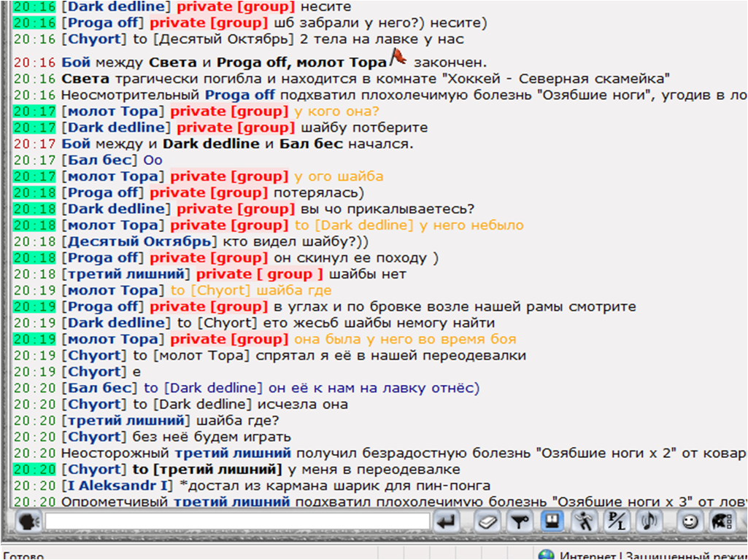Click 'третий лишний' in the 'Неосторожный' illness line
Screen dimensions: 748x560
[x=233, y=453]
